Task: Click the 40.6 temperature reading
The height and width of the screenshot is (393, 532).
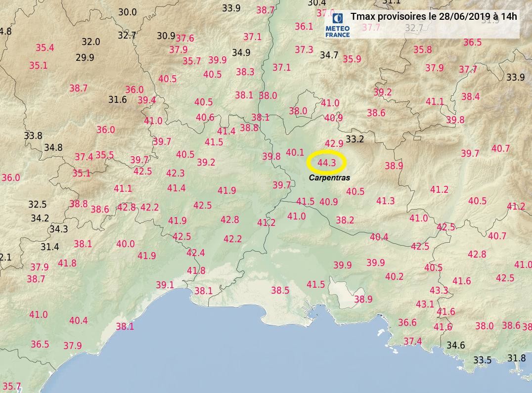Action: (x=205, y=117)
